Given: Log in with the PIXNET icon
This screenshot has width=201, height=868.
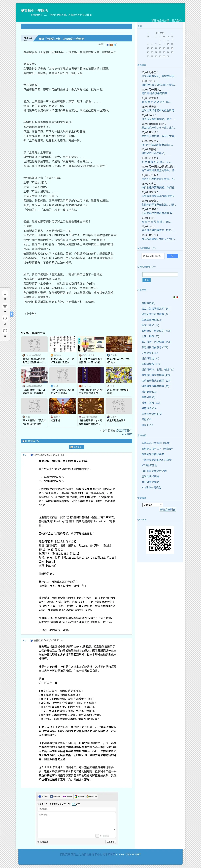Looking at the screenshot, I should click(43, 797).
